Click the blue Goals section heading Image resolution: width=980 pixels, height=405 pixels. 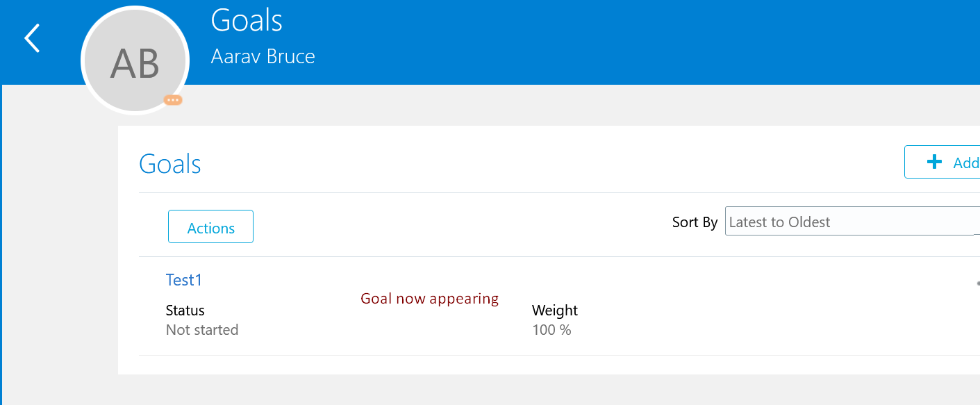[x=170, y=164]
